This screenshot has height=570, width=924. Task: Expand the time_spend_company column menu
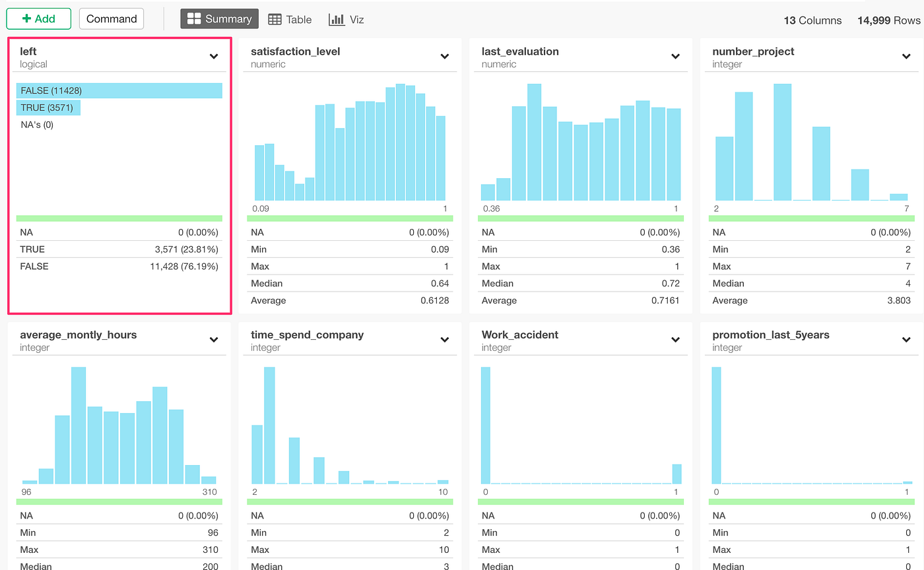[x=444, y=339]
